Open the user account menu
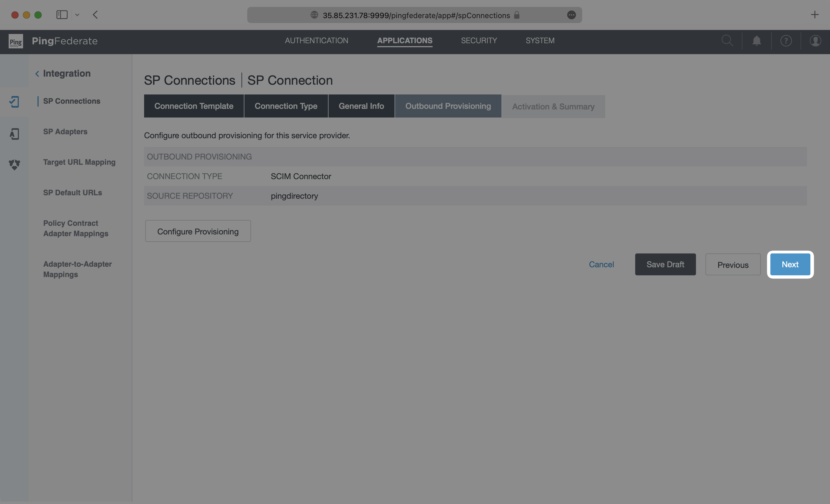Screen dimensions: 830x504 816,41
